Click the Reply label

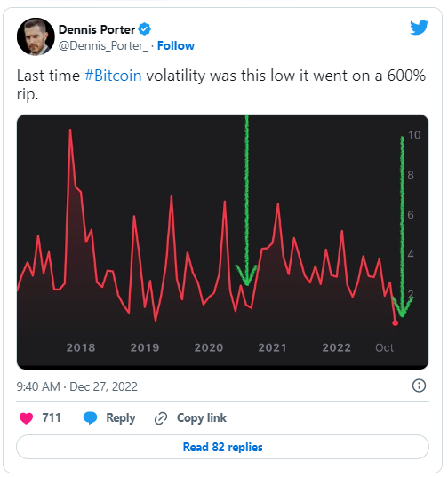click(x=121, y=418)
